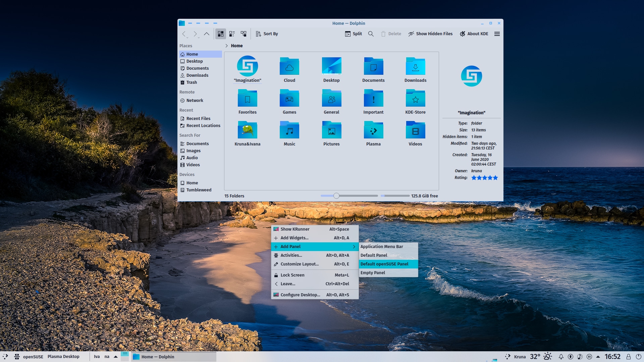Open Trash in the sidebar
Screen dimensions: 644x362
pos(200,82)
